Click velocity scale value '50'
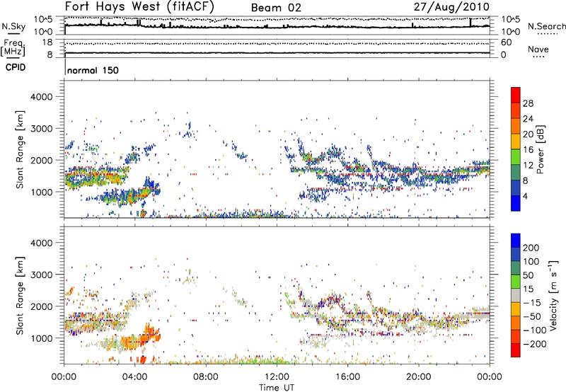This screenshot has height=392, width=566. click(x=528, y=275)
